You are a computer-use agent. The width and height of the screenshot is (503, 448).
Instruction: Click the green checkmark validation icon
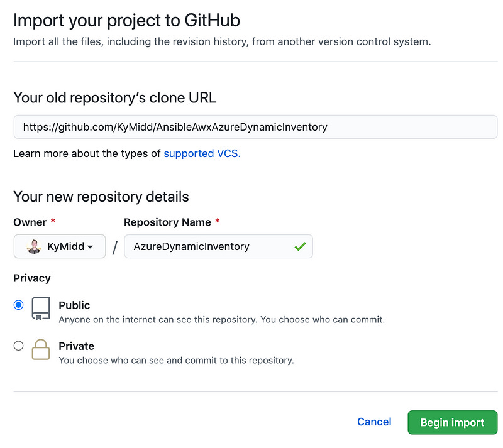click(301, 246)
